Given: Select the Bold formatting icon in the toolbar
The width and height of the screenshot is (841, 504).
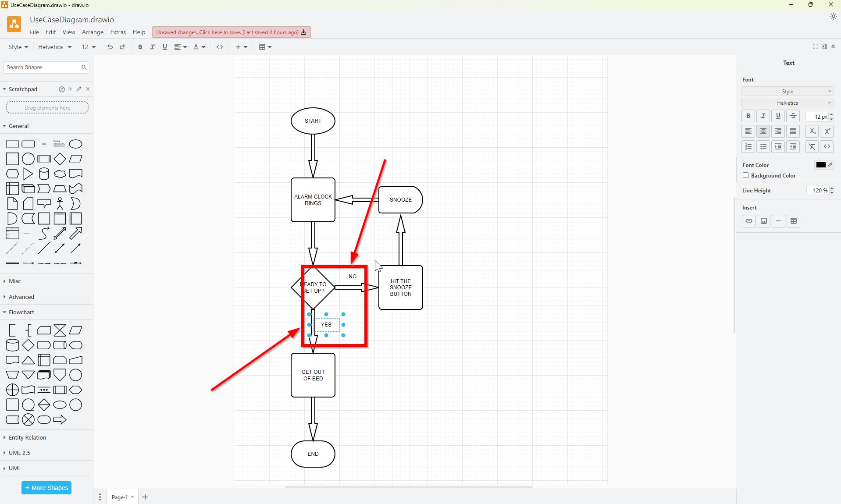Looking at the screenshot, I should tap(140, 47).
